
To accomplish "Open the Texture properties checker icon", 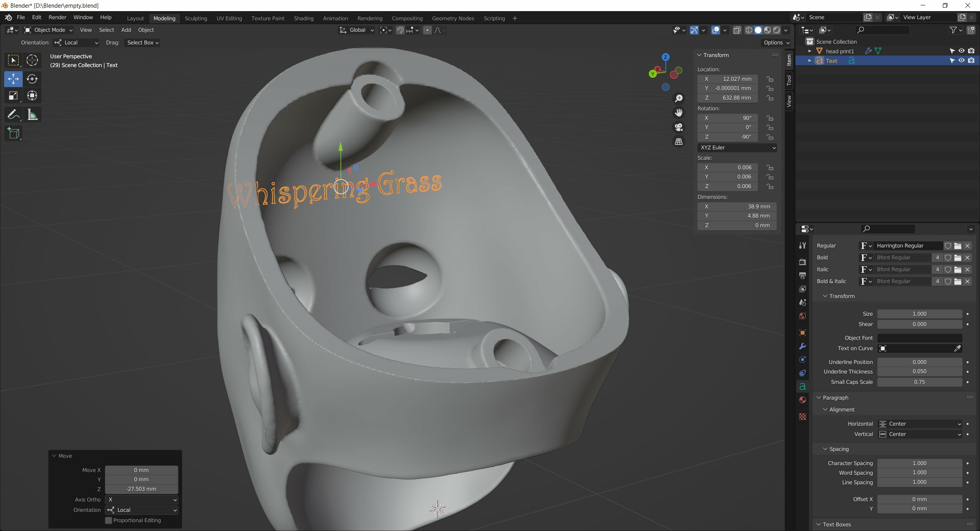I will (x=802, y=416).
